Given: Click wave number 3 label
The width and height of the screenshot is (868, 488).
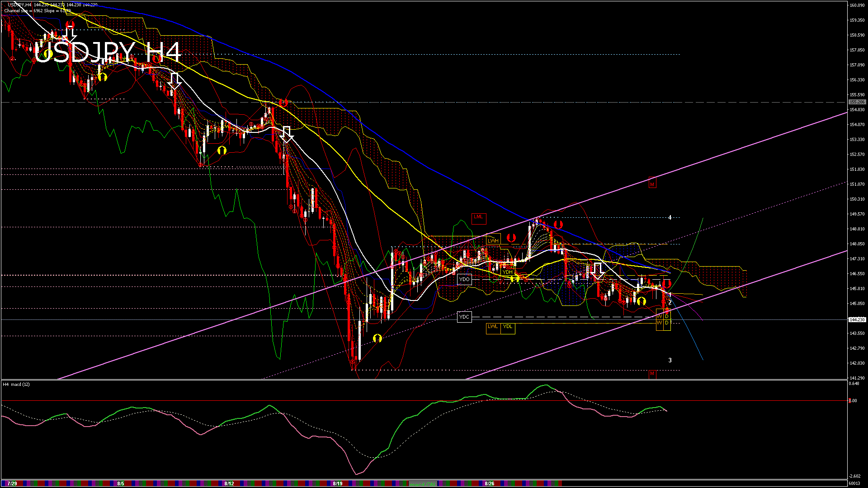Looking at the screenshot, I should (670, 361).
